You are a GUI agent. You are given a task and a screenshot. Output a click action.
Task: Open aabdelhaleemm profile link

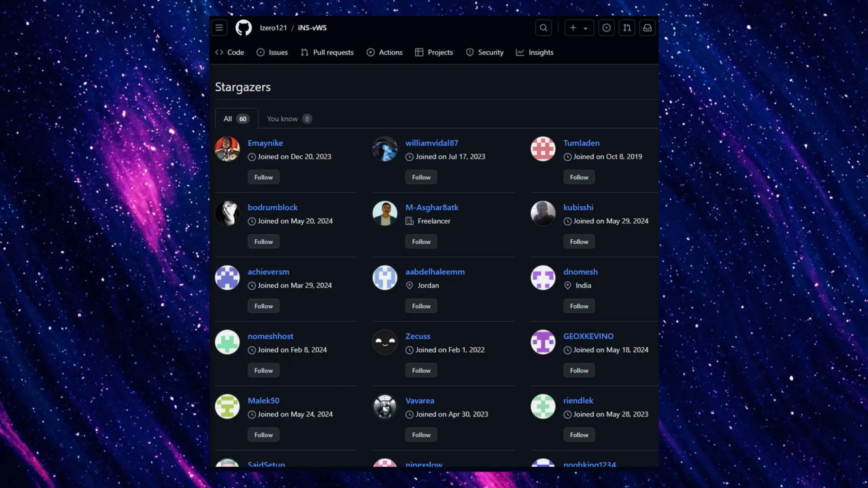pyautogui.click(x=435, y=272)
